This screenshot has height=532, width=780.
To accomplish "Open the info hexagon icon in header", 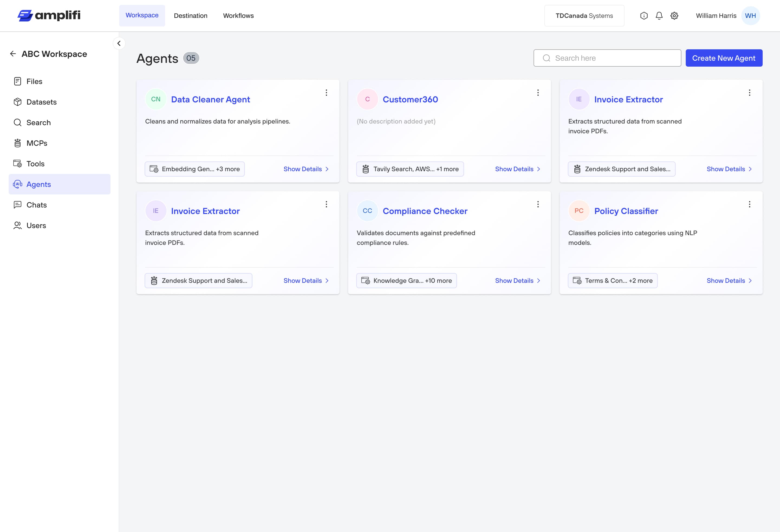I will pyautogui.click(x=644, y=16).
